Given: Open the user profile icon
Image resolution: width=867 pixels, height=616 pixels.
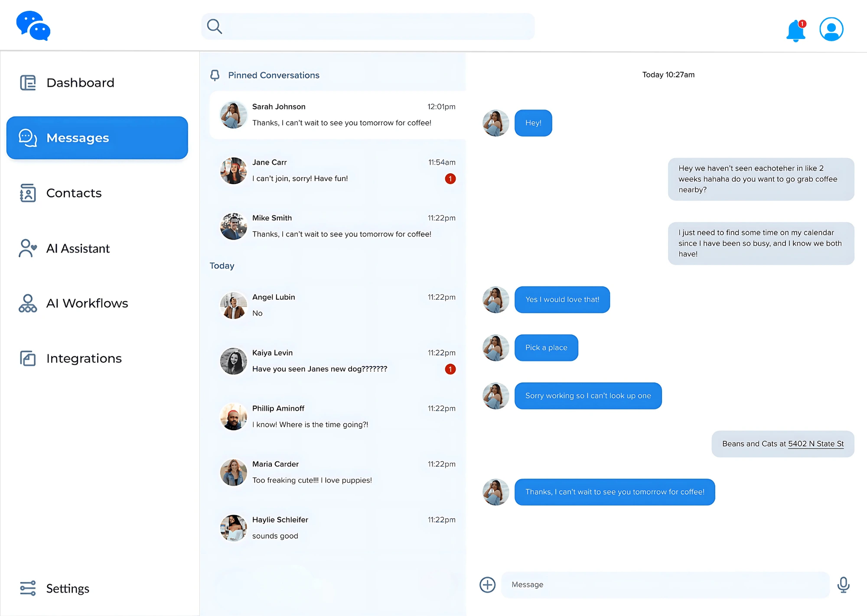Looking at the screenshot, I should click(831, 29).
